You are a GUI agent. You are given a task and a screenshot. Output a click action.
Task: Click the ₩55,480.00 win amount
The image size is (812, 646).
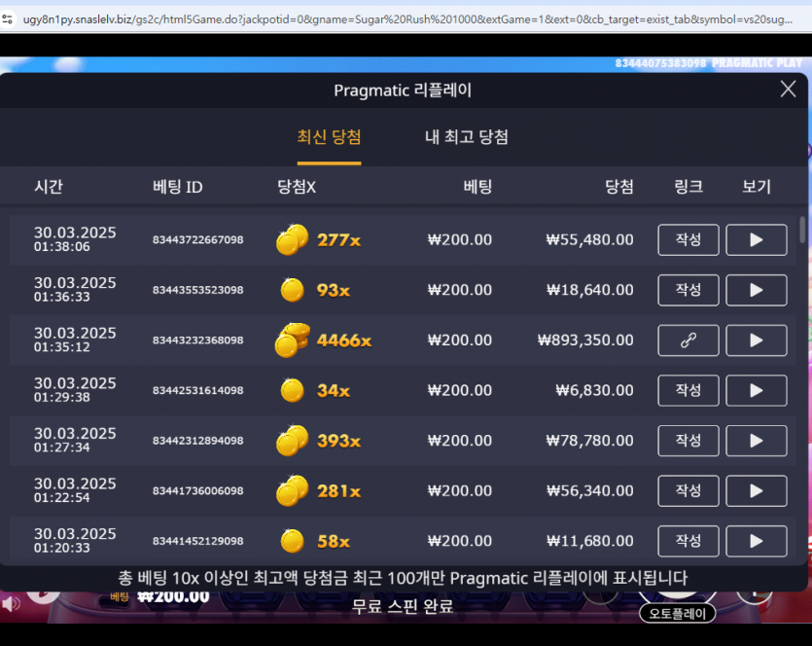[x=590, y=240]
